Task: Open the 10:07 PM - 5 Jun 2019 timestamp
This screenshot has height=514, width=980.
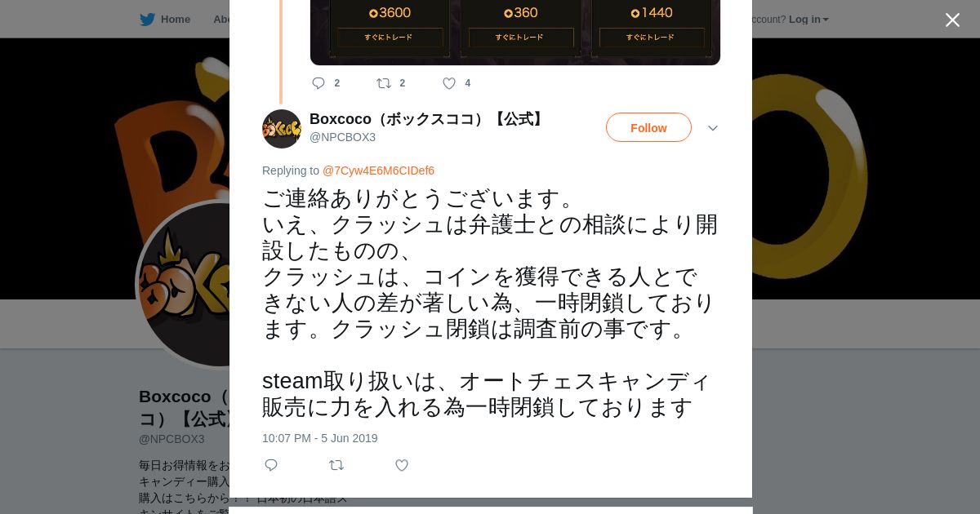Action: [320, 438]
